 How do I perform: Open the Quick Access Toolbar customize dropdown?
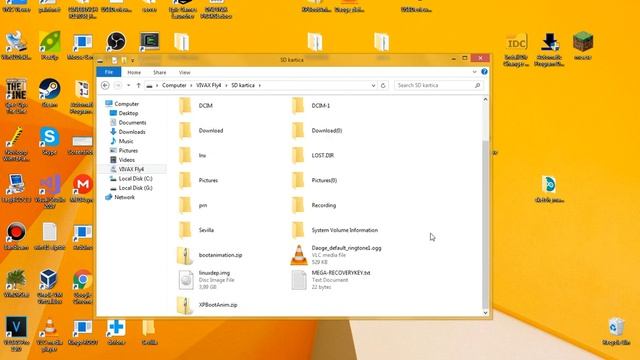tap(132, 60)
